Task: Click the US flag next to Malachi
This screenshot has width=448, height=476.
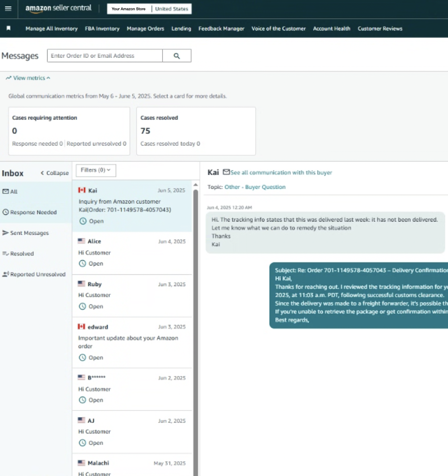Action: pyautogui.click(x=81, y=462)
